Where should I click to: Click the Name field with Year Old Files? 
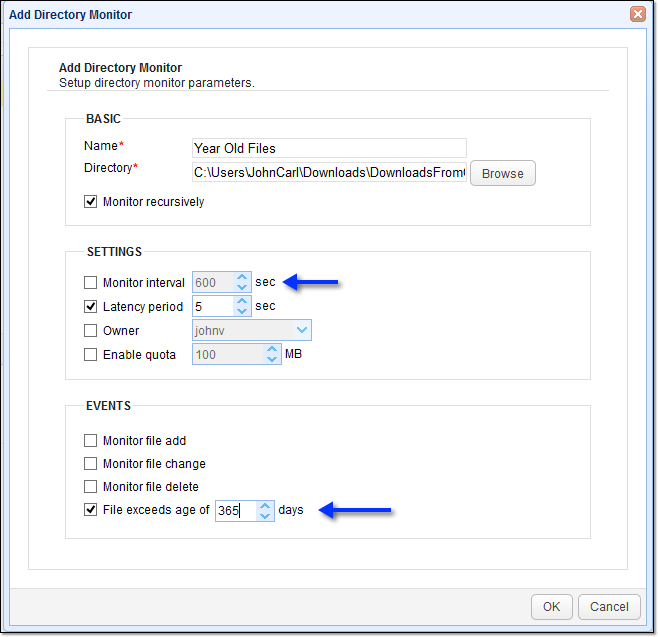coord(328,148)
